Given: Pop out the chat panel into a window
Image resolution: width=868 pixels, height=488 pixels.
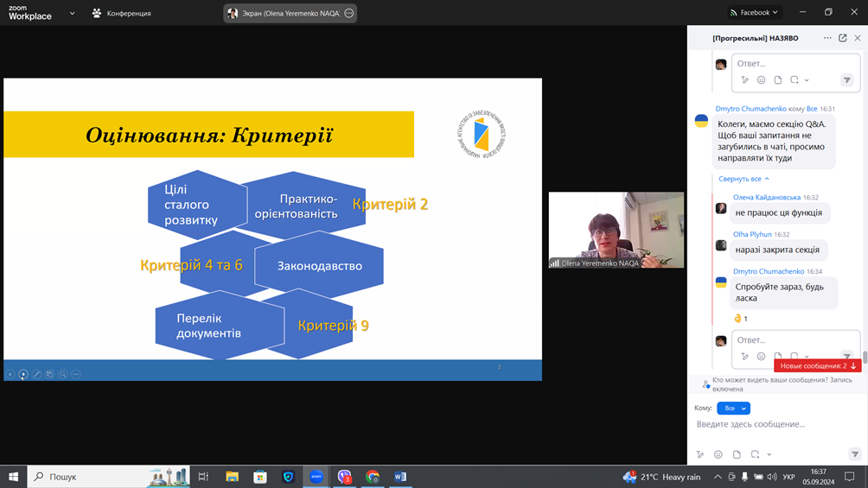Looking at the screenshot, I should click(843, 38).
